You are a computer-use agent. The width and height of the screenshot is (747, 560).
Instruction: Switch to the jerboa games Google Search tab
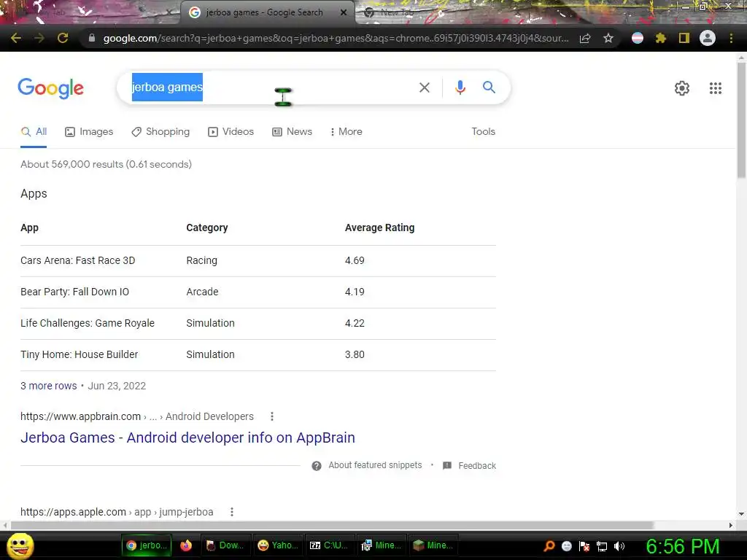[264, 12]
